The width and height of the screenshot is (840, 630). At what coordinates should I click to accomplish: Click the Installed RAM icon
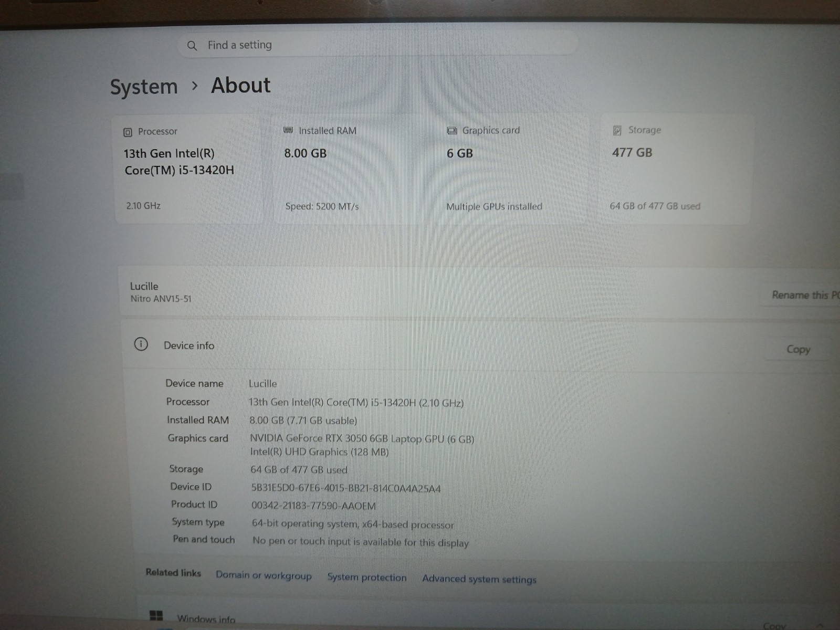point(288,130)
